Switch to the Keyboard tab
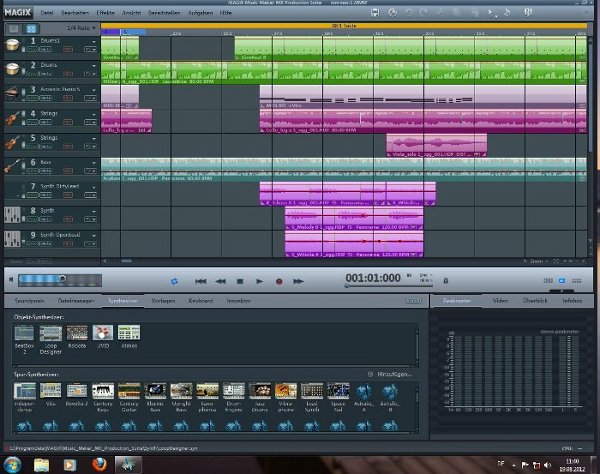This screenshot has width=600, height=474. [201, 301]
